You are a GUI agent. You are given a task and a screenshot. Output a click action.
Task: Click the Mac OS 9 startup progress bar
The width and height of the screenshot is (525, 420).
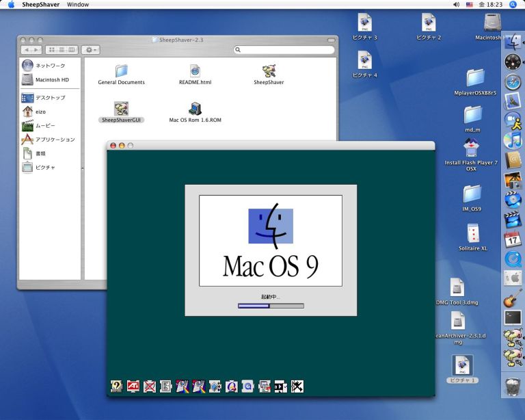[271, 306]
